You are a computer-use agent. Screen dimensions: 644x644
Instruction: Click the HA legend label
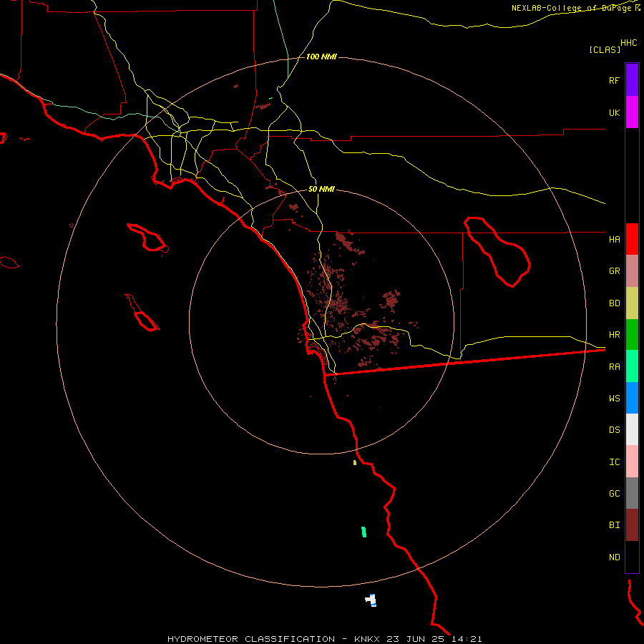tap(614, 239)
